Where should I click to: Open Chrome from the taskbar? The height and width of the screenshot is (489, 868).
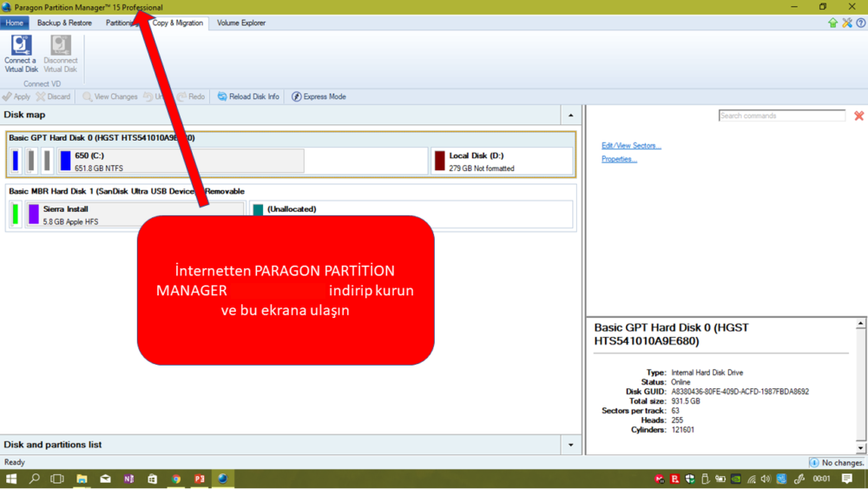click(x=176, y=479)
